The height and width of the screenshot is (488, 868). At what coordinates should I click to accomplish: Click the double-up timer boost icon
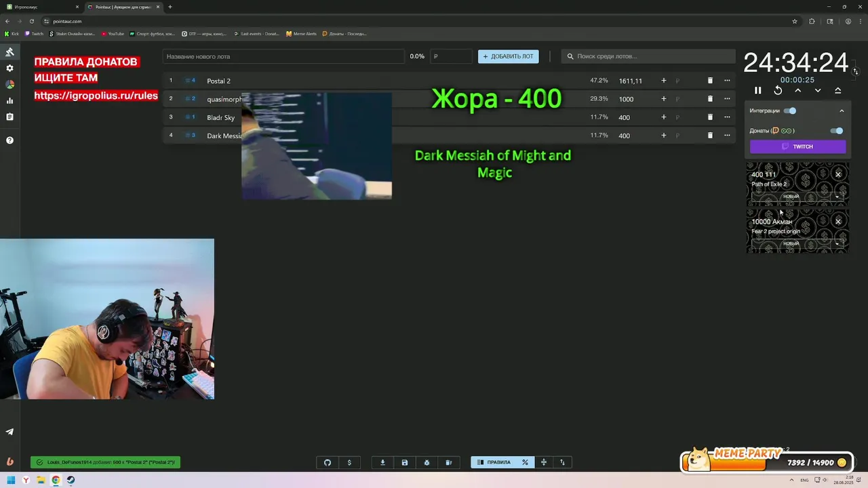click(837, 91)
